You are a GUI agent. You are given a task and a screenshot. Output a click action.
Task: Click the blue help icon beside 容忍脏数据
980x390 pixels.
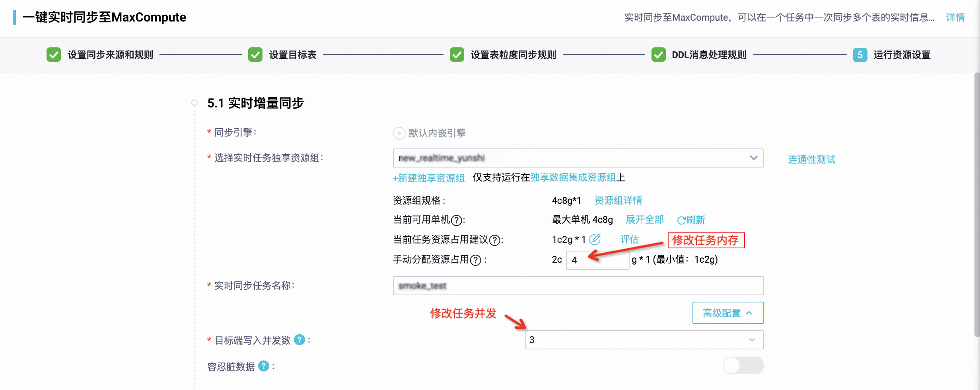(x=264, y=366)
